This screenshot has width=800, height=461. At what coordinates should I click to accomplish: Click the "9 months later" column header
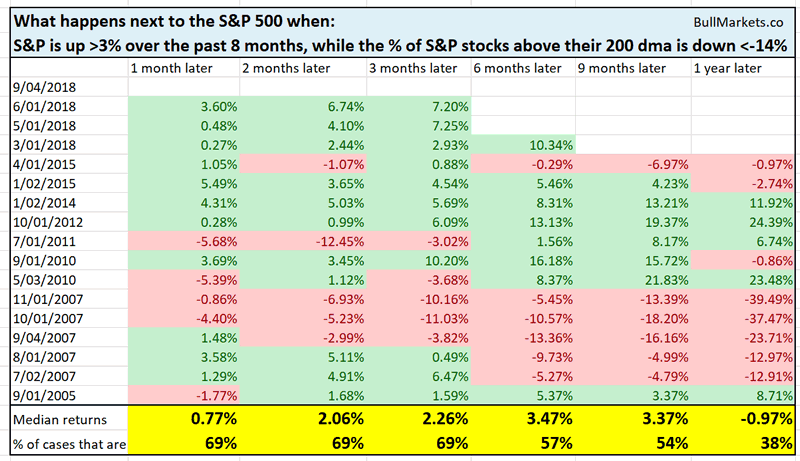click(621, 67)
